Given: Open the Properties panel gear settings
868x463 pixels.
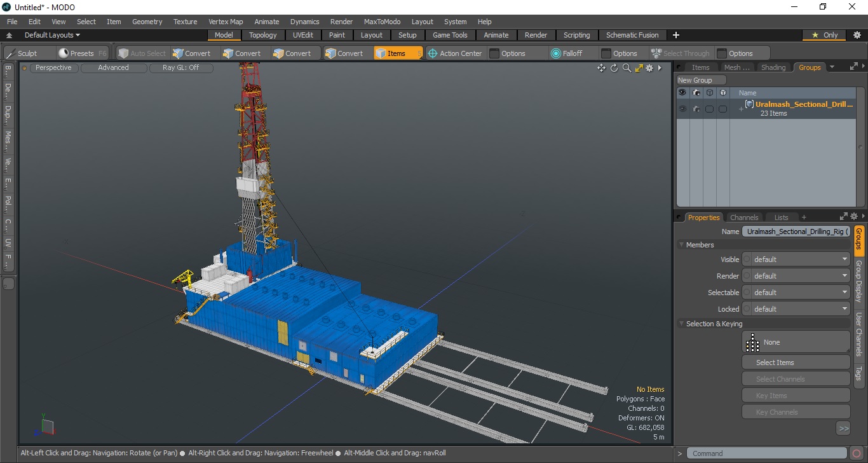Looking at the screenshot, I should (855, 216).
